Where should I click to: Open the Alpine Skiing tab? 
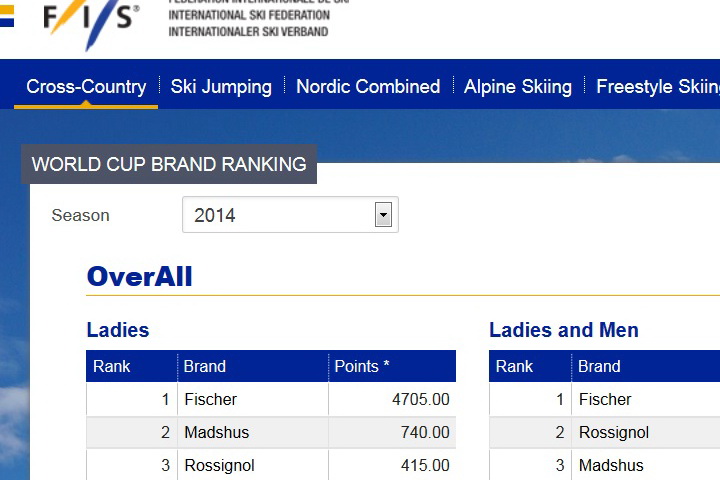tap(518, 86)
